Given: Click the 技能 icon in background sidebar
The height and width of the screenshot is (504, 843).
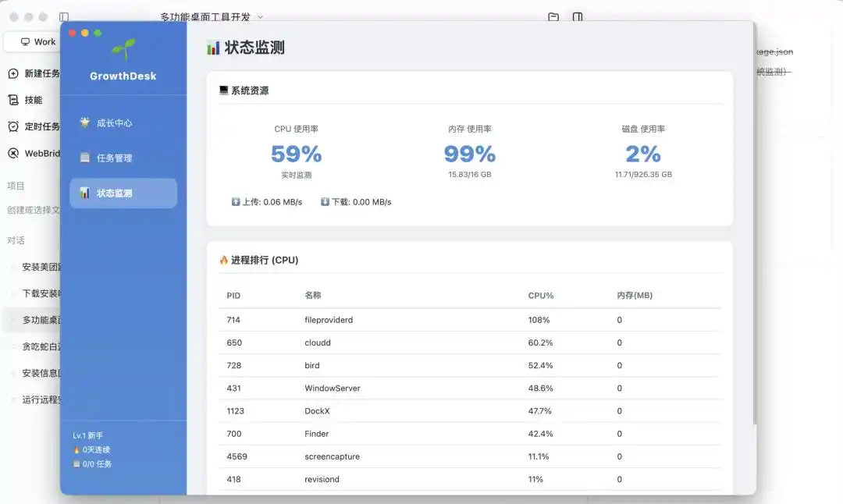Looking at the screenshot, I should (13, 100).
